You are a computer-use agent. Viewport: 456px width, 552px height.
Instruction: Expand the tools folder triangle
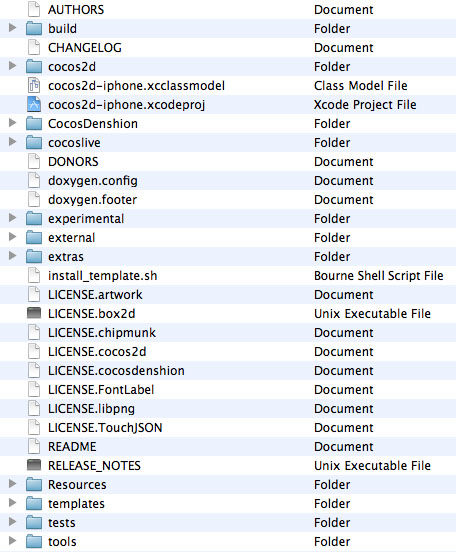(x=12, y=541)
